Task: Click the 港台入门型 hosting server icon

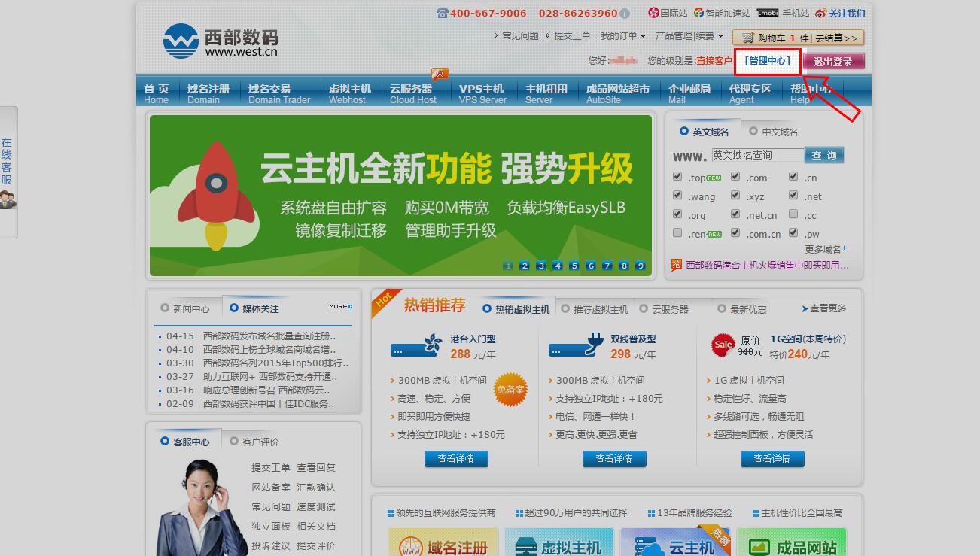Action: (x=416, y=345)
